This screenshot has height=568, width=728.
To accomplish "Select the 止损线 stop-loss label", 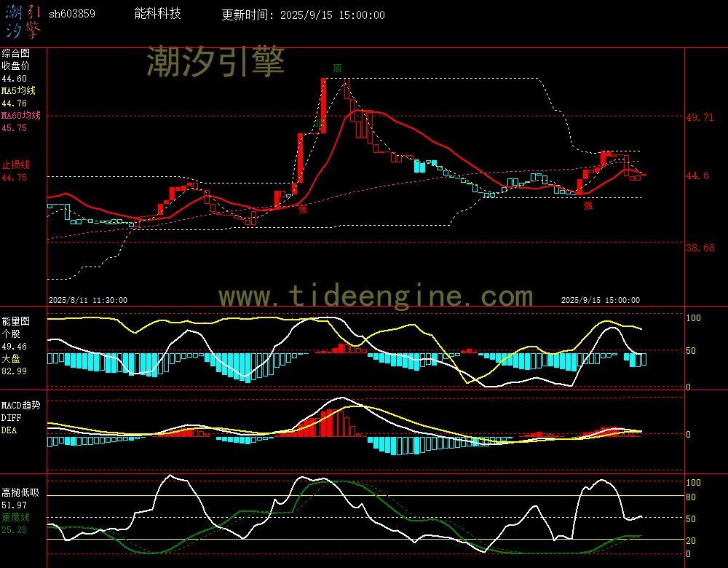I will 16,165.
